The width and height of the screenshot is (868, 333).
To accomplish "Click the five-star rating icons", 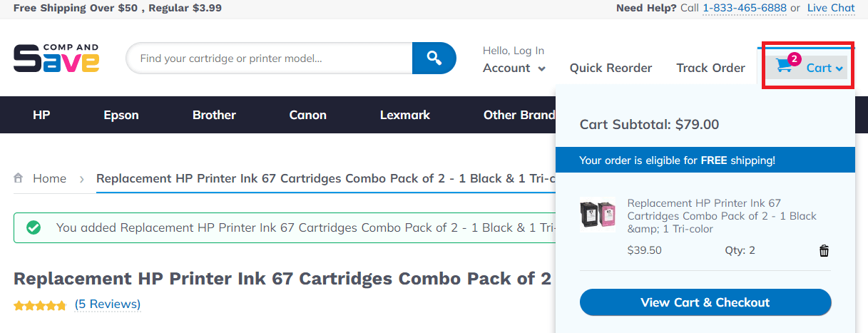I will (40, 305).
